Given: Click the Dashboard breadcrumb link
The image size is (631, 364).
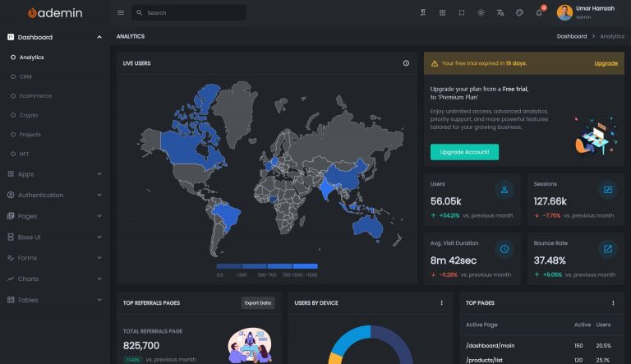Looking at the screenshot, I should click(572, 36).
